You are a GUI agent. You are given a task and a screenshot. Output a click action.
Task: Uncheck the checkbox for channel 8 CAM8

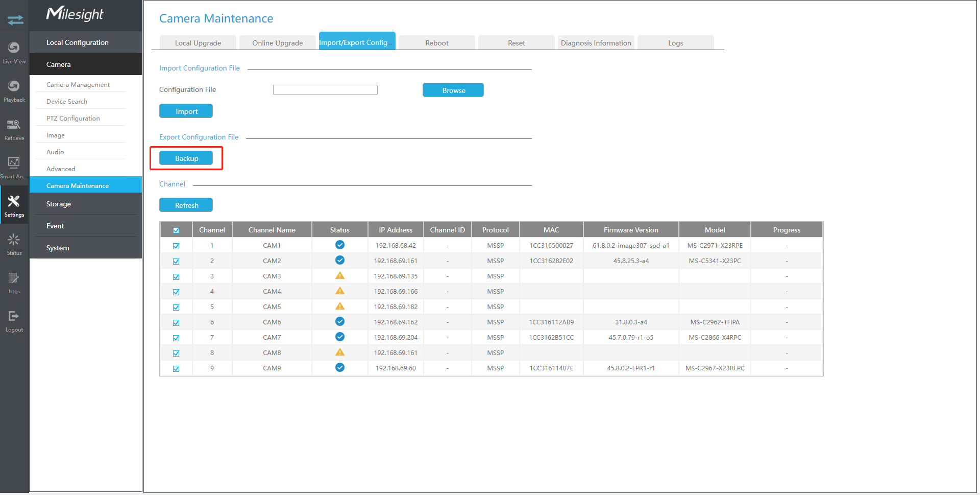176,353
